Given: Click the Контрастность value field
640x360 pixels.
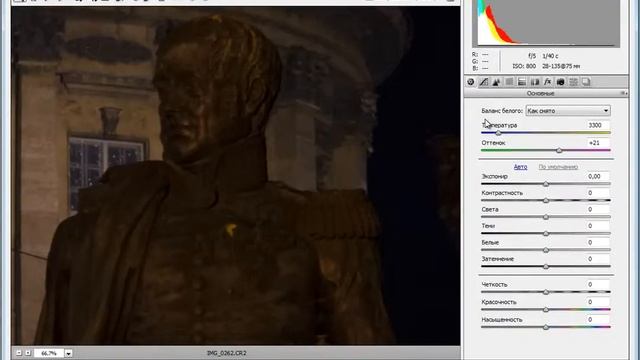Looking at the screenshot, I should (598, 193).
